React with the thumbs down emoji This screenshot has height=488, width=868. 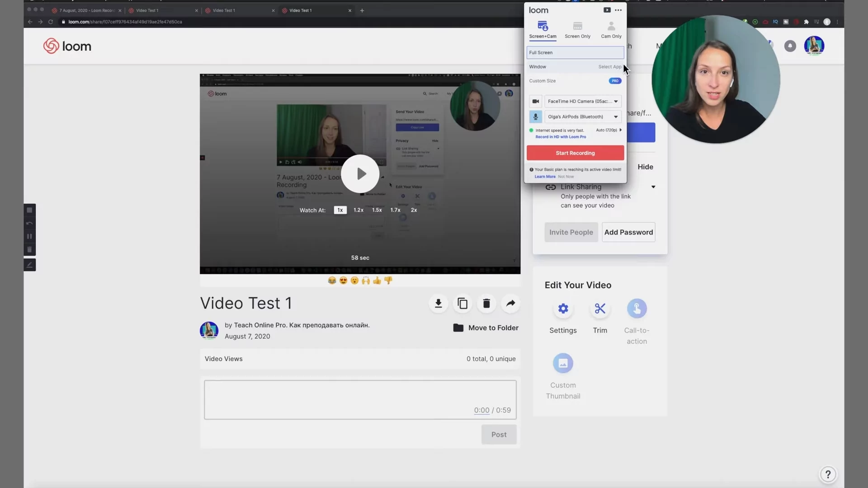click(388, 281)
